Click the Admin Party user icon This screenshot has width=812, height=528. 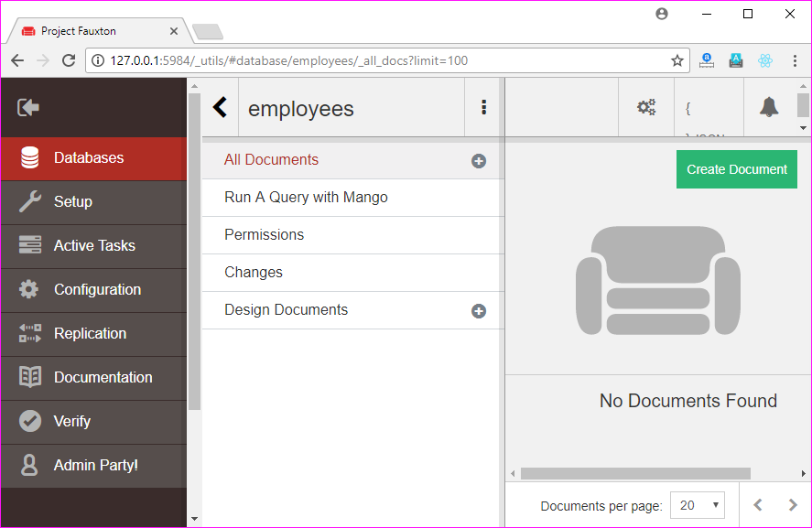click(x=29, y=465)
